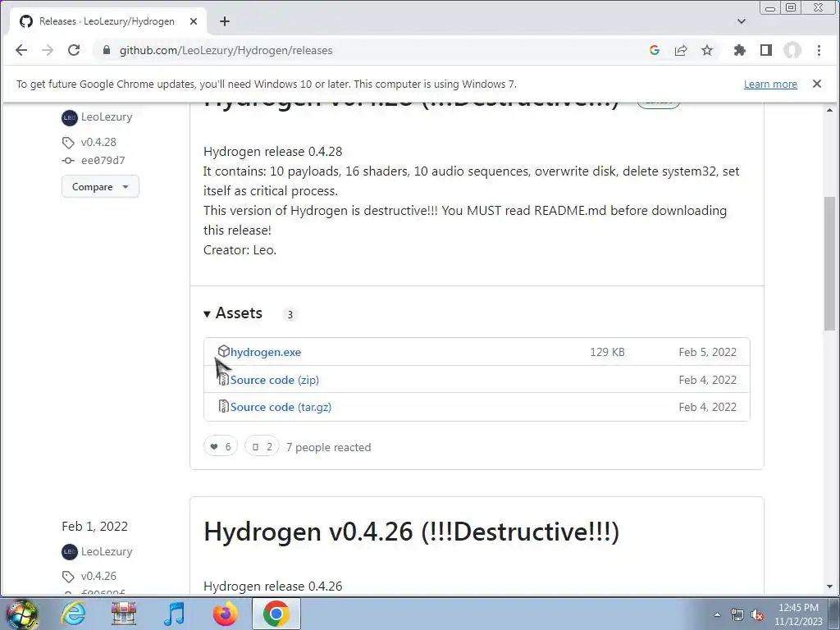
Task: Open the Windows Start button
Action: (x=21, y=614)
